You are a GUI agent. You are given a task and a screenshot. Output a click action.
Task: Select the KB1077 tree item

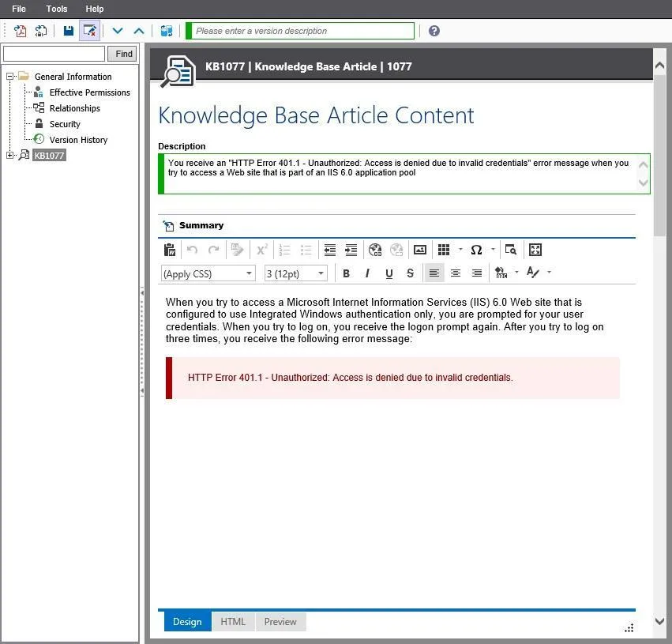(49, 156)
